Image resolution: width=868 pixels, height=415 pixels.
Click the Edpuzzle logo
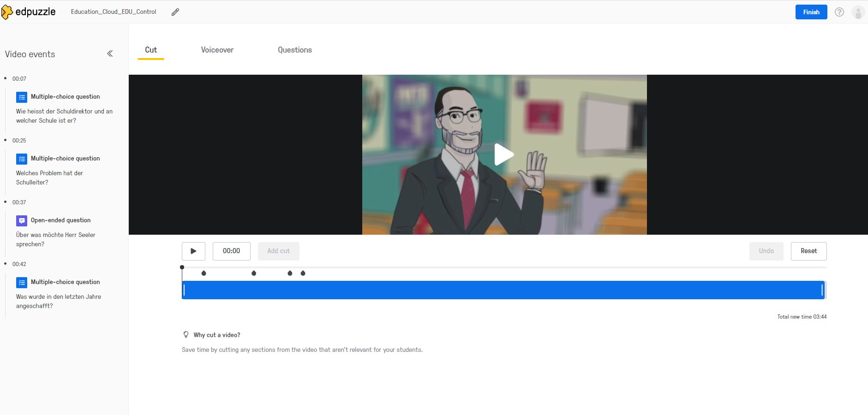click(29, 12)
